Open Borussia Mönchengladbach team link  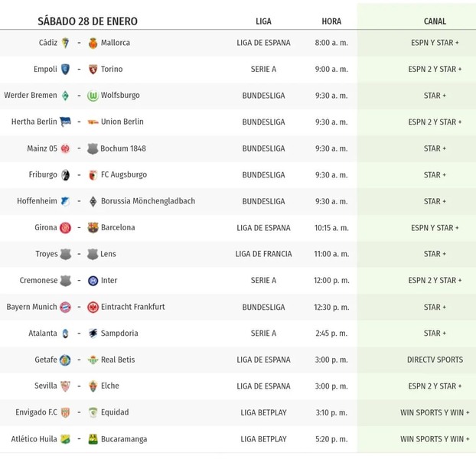pyautogui.click(x=148, y=201)
